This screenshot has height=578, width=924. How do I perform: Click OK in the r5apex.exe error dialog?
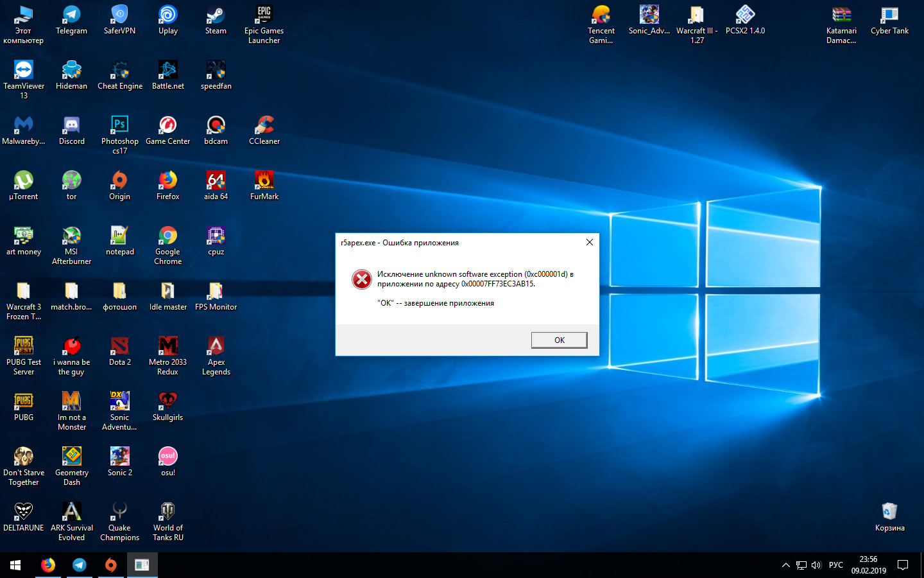pos(559,340)
